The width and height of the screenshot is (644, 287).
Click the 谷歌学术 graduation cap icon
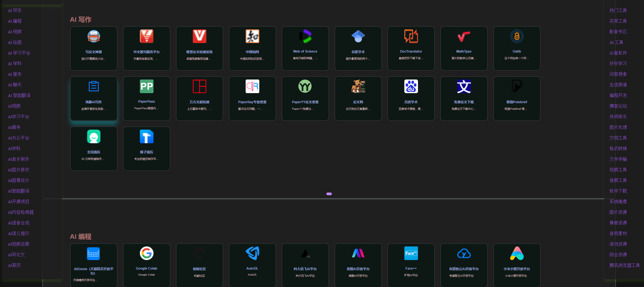358,36
